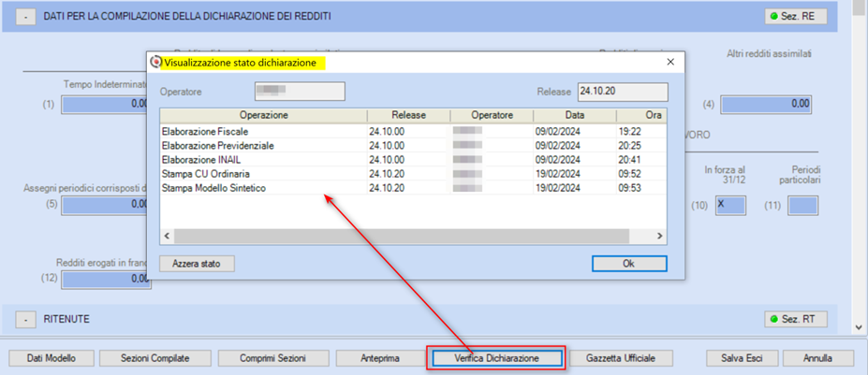Viewport: 868px width, 375px height.
Task: Click Comprimi Sezioni button
Action: coord(272,358)
